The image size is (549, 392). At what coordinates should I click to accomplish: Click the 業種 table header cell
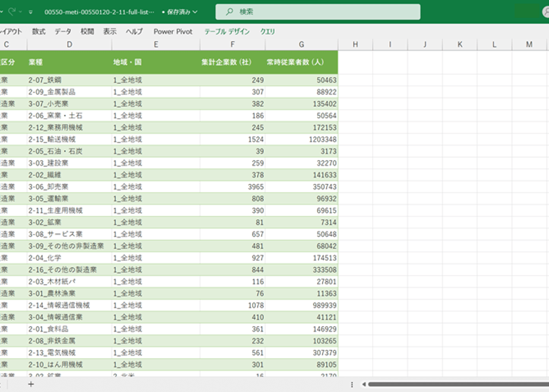(70, 62)
